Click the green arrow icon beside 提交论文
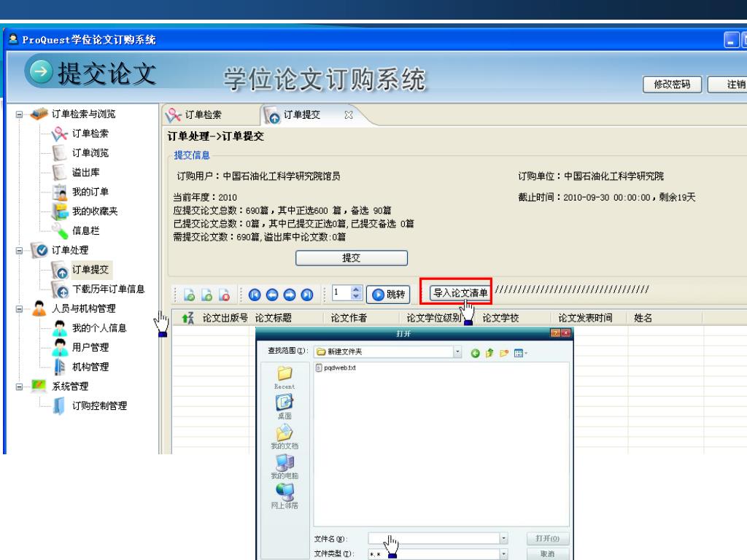The height and width of the screenshot is (560, 747). pos(41,71)
